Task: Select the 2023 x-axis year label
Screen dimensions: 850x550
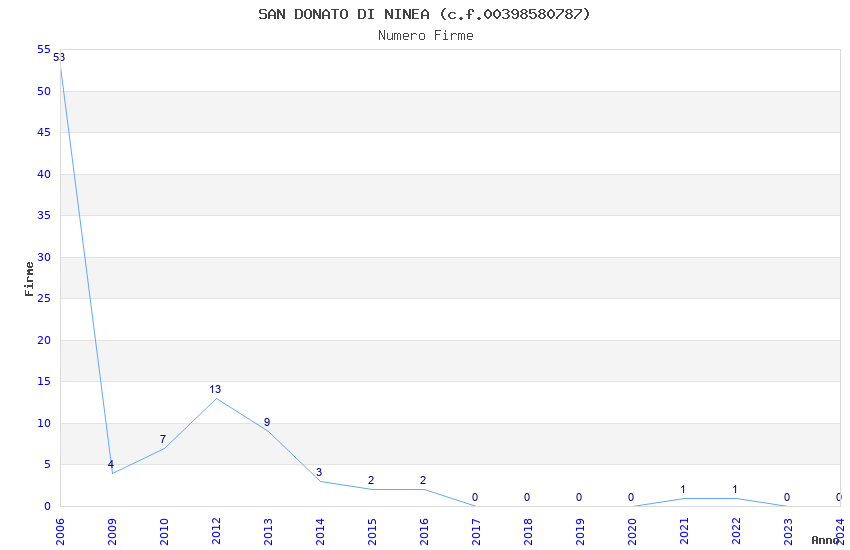Action: tap(788, 532)
